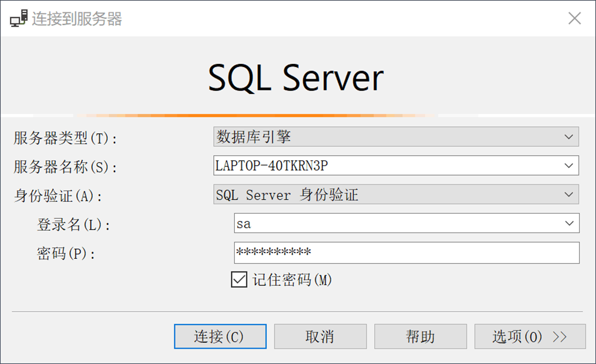Click the SQL Server banner heading
596x364 pixels.
click(x=296, y=78)
